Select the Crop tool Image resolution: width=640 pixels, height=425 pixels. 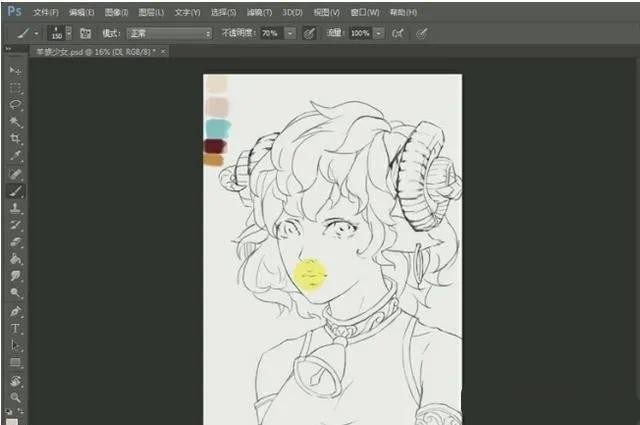(15, 138)
